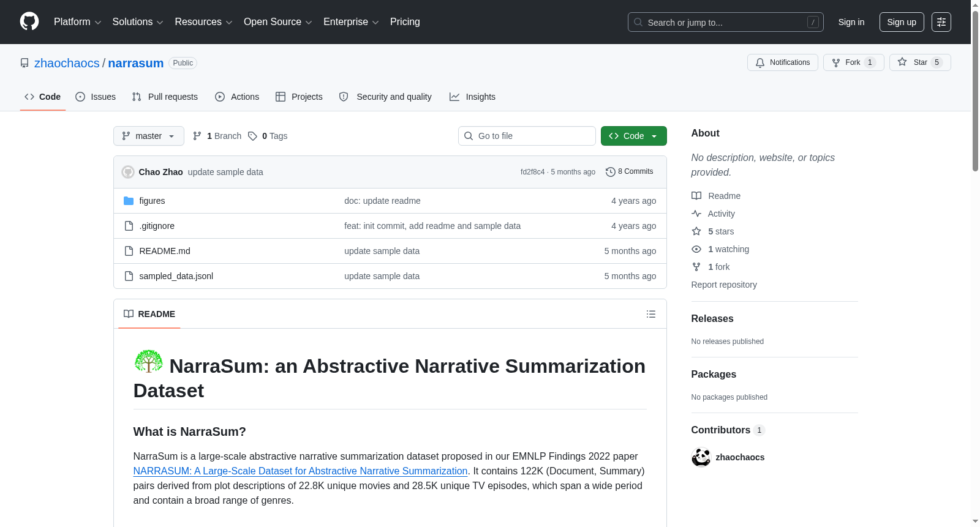Open the Releases section heading

tap(712, 319)
